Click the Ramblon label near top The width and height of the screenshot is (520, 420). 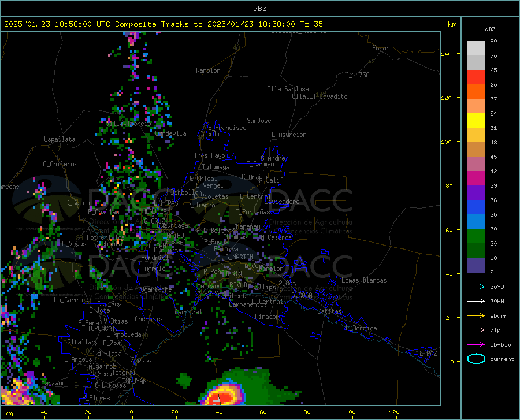click(208, 70)
